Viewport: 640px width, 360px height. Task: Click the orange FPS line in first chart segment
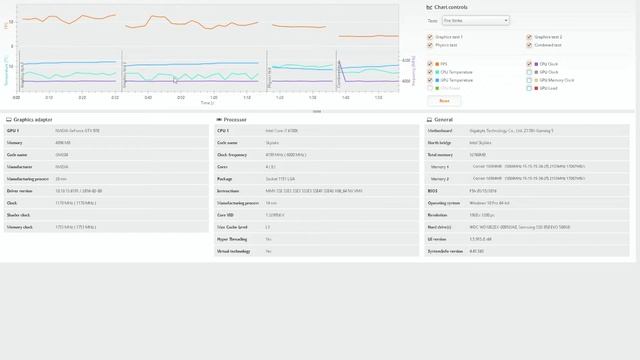click(x=69, y=18)
